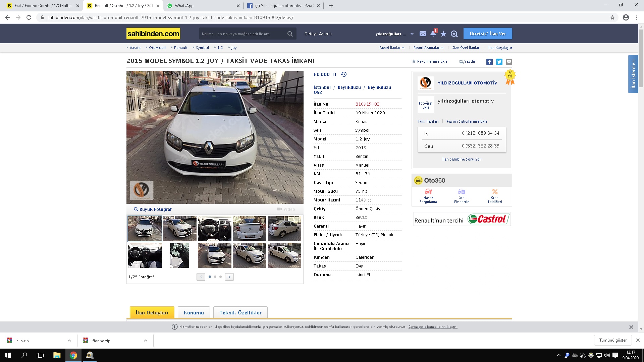
Task: Open the messages envelope icon
Action: pos(423,34)
